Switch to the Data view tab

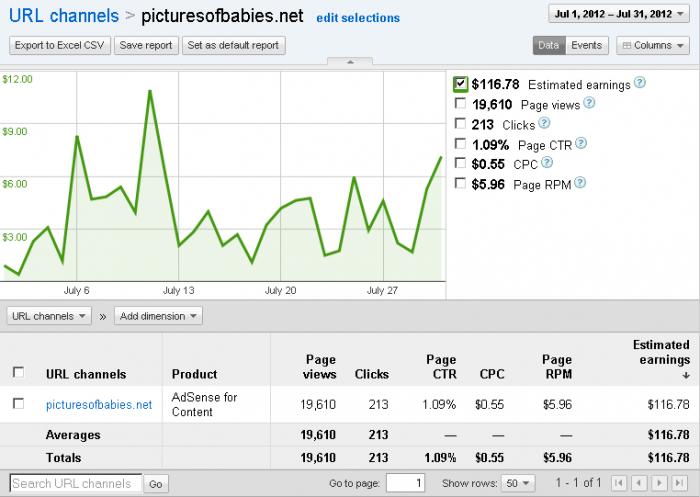549,46
